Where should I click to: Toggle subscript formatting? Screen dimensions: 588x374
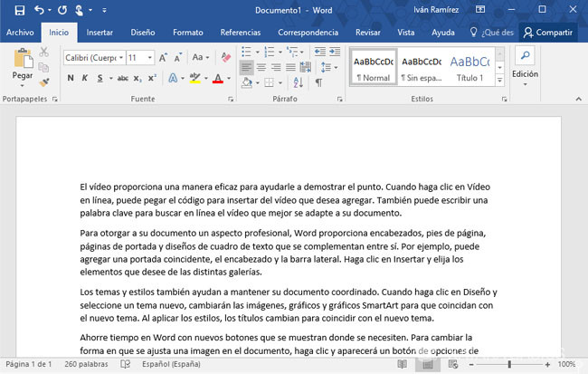(x=138, y=78)
